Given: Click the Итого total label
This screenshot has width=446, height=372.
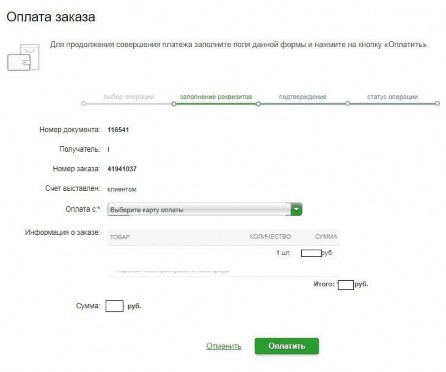Looking at the screenshot, I should coord(324,284).
